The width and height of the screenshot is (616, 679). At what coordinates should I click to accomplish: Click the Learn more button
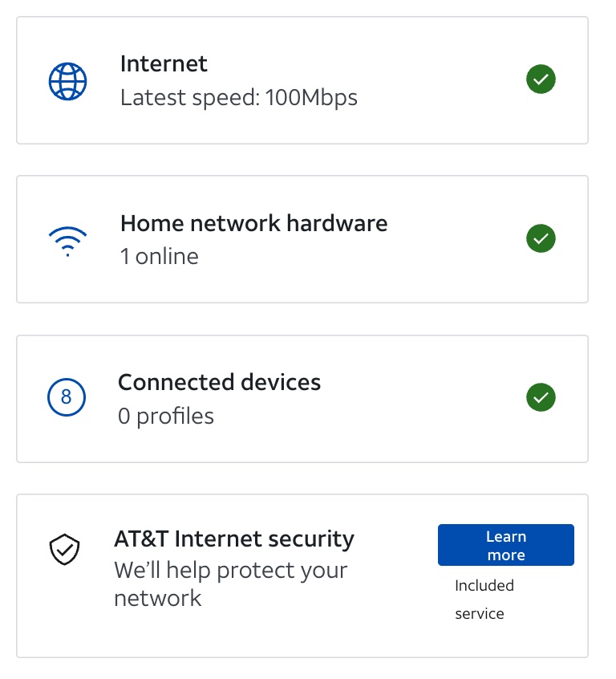tap(505, 544)
